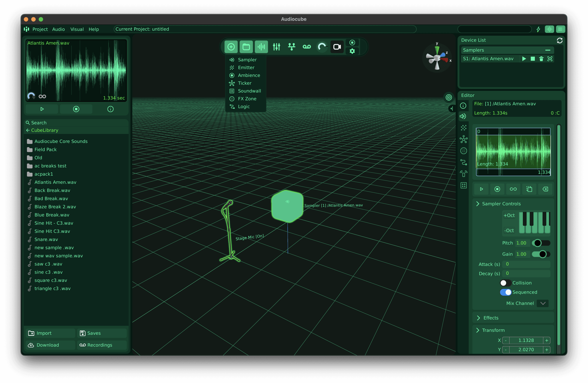
Task: Focus on S1 sampler with eye-scan icon
Action: click(x=550, y=59)
